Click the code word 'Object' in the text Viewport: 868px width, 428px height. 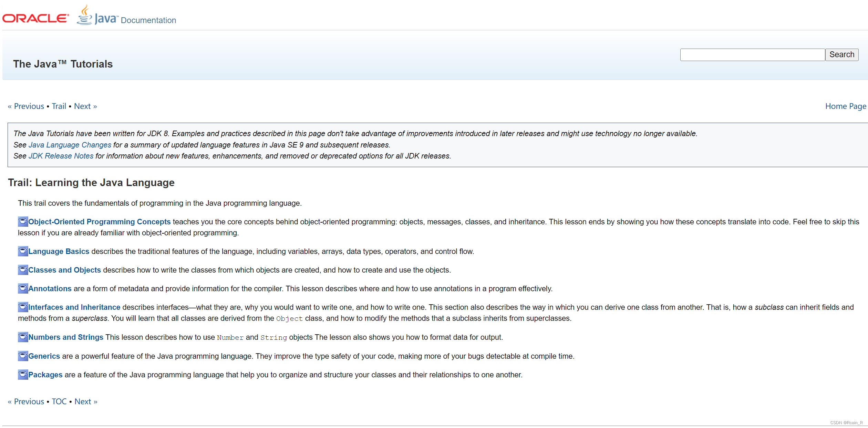click(289, 318)
